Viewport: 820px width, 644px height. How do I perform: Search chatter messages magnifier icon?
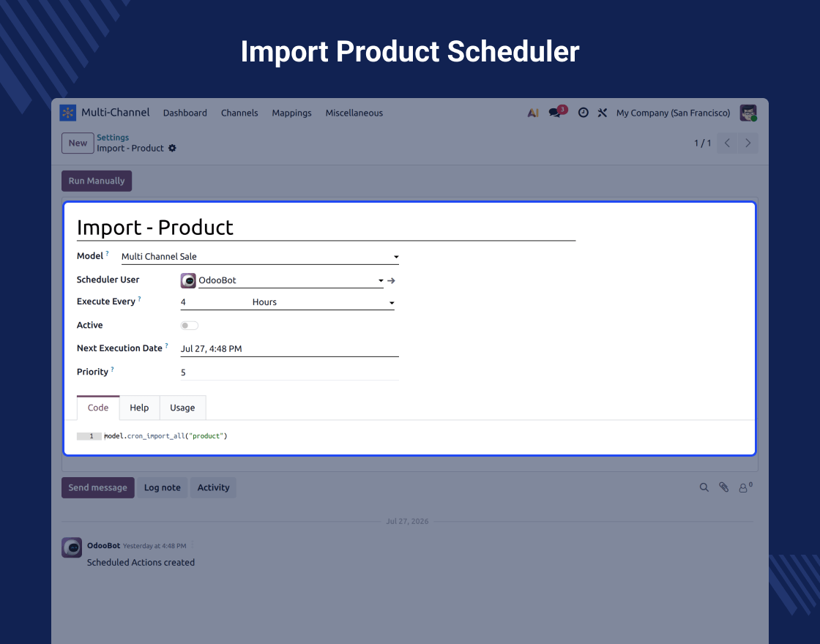pyautogui.click(x=704, y=487)
